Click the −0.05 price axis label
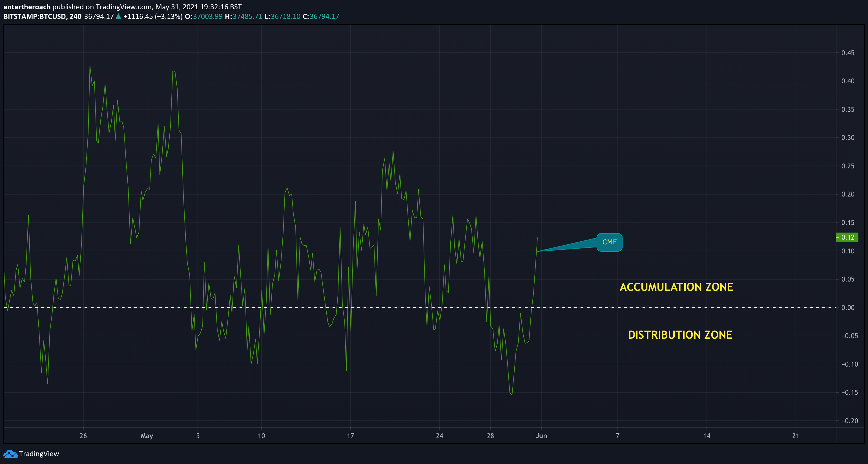 point(849,336)
